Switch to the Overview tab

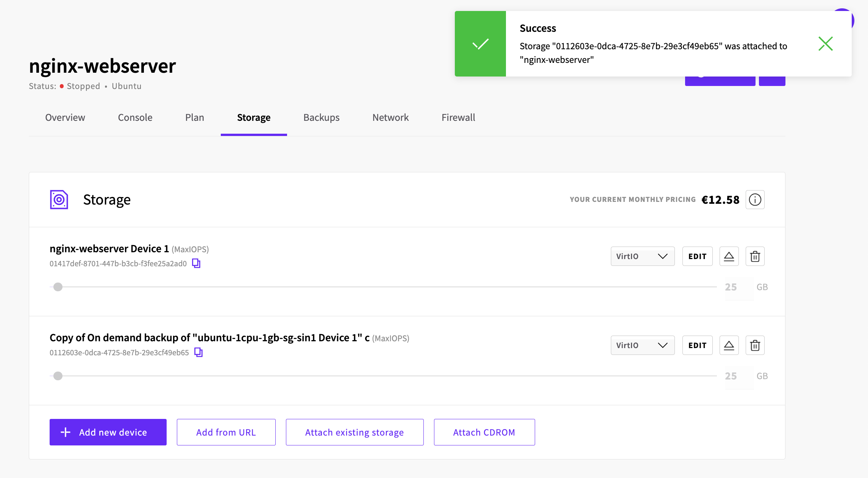(65, 117)
